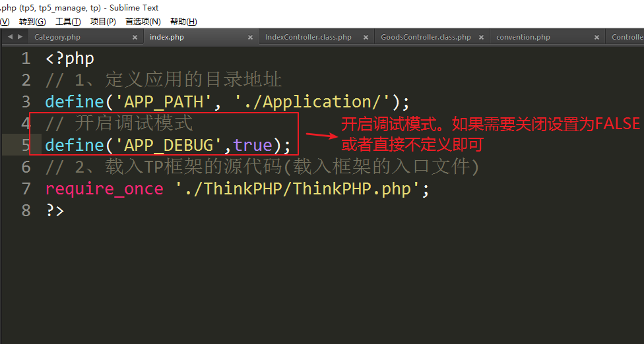Close the GoodsController.class.php tab
The height and width of the screenshot is (344, 644).
point(481,38)
